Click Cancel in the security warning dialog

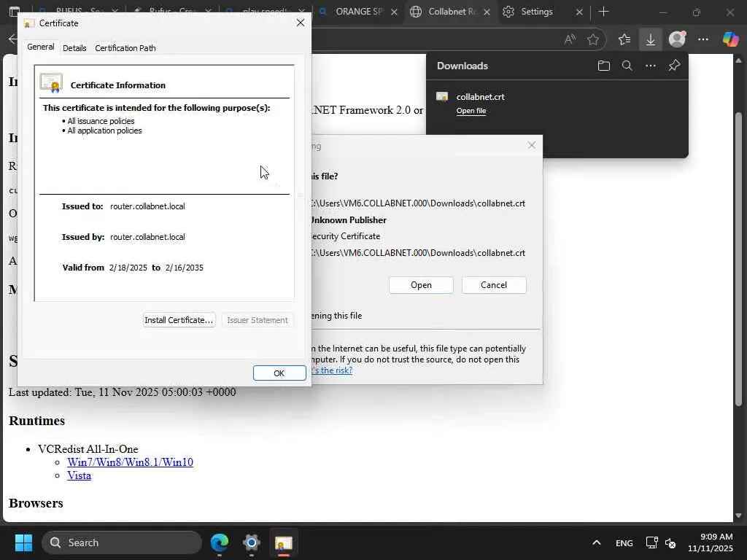pos(494,285)
